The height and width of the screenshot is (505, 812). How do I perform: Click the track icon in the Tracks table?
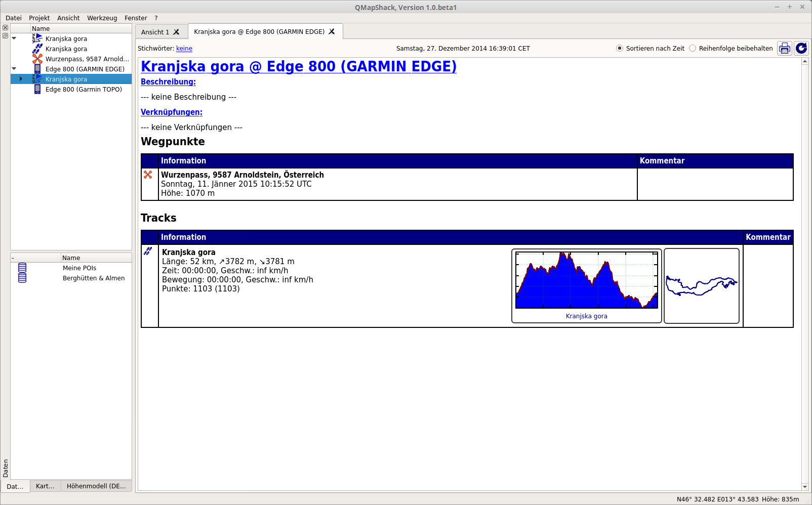point(148,251)
